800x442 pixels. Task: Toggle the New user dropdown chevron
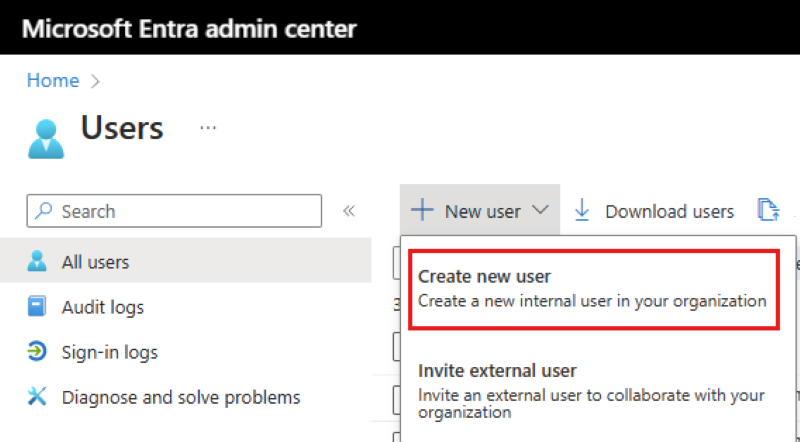[x=540, y=210]
